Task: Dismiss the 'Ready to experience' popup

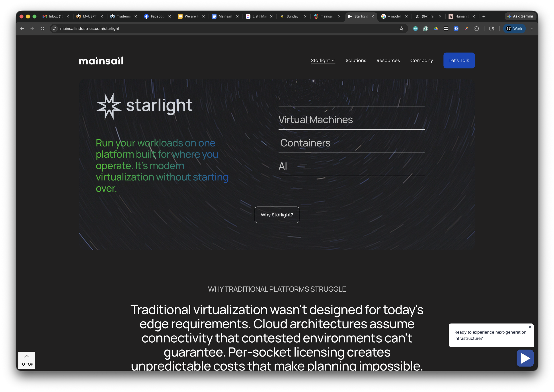Action: pos(530,327)
